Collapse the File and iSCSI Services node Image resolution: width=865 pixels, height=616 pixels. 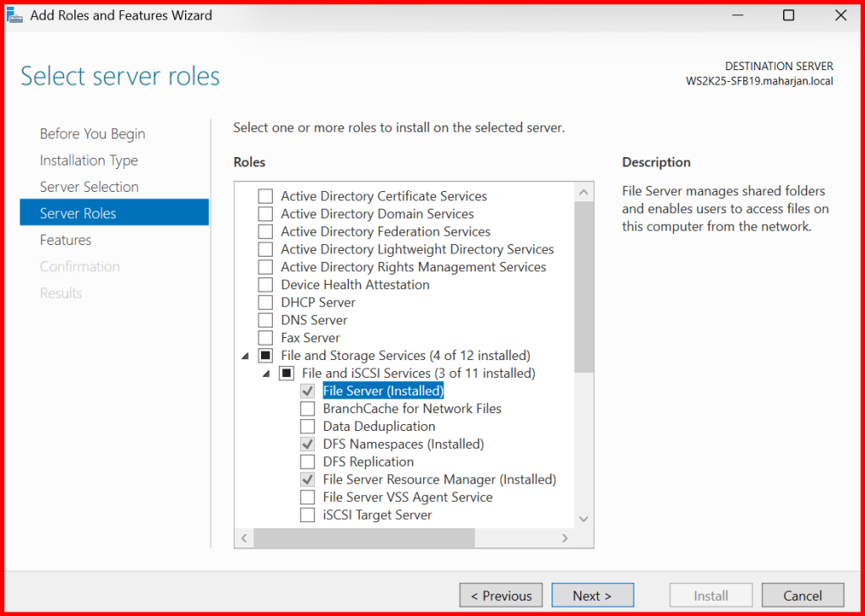click(x=266, y=373)
